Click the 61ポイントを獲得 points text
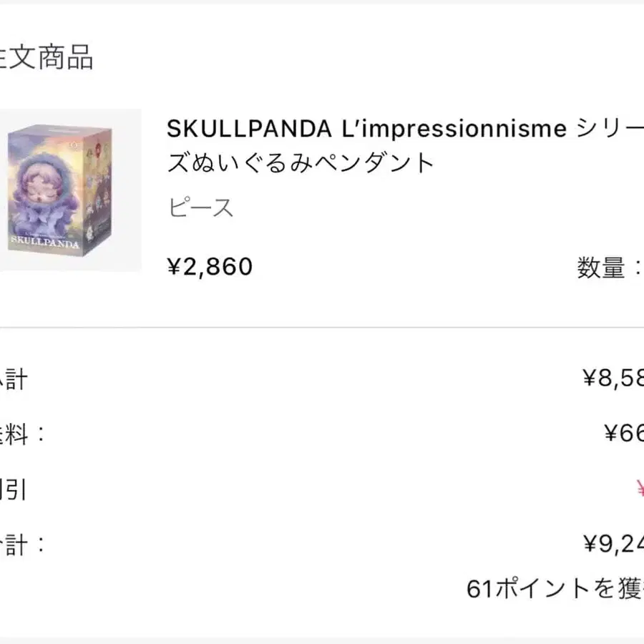This screenshot has height=644, width=644. click(555, 589)
